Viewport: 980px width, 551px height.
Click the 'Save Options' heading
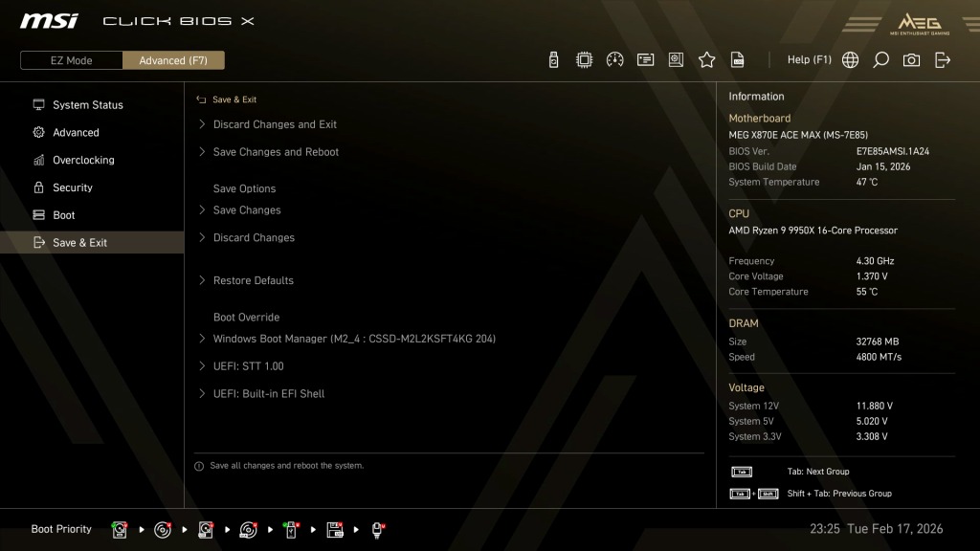pos(244,188)
